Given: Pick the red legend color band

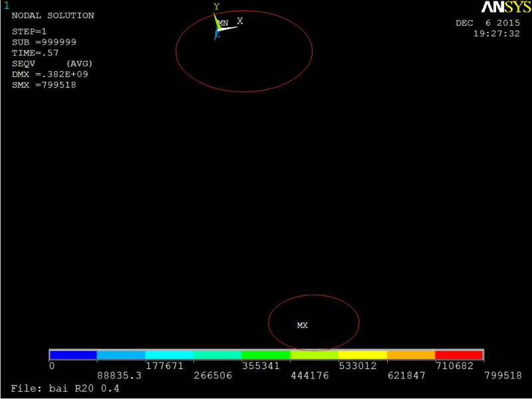Looking at the screenshot, I should click(458, 355).
